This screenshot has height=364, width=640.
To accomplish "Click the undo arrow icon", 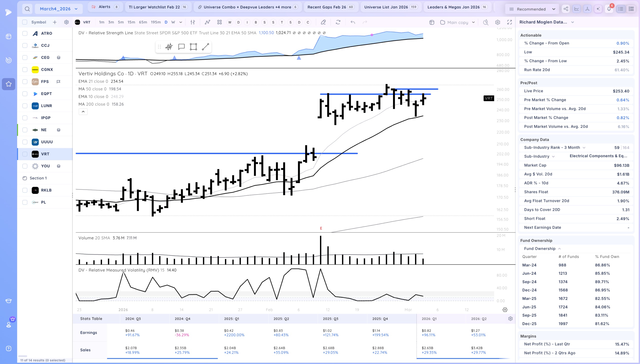I will click(353, 22).
